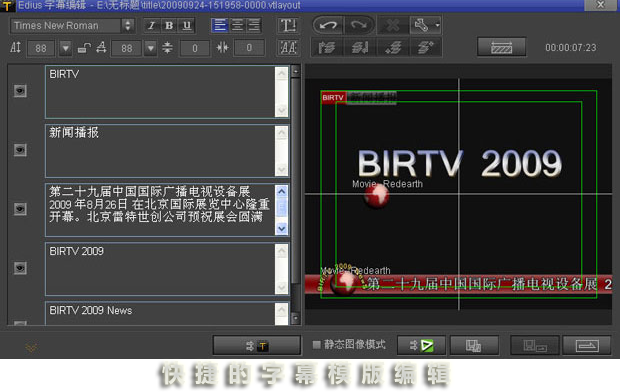Image resolution: width=620 pixels, height=392 pixels.
Task: Click the line spacing value field
Action: coord(195,48)
